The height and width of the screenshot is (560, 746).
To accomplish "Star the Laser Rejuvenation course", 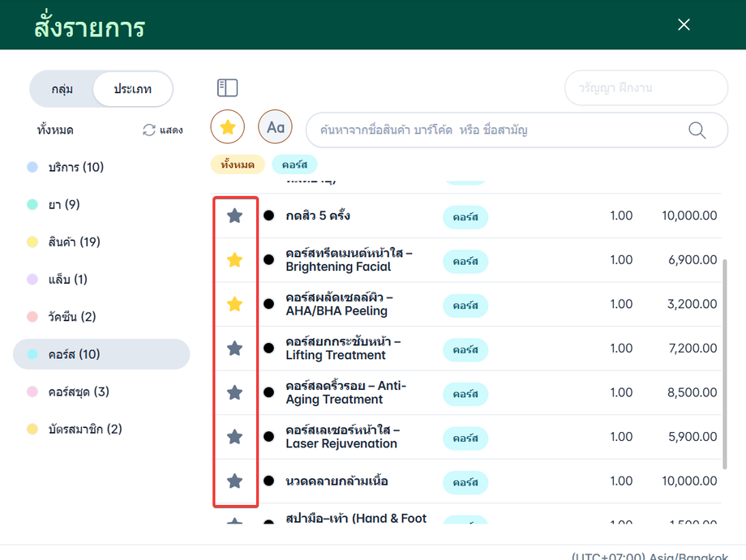I will (x=234, y=437).
